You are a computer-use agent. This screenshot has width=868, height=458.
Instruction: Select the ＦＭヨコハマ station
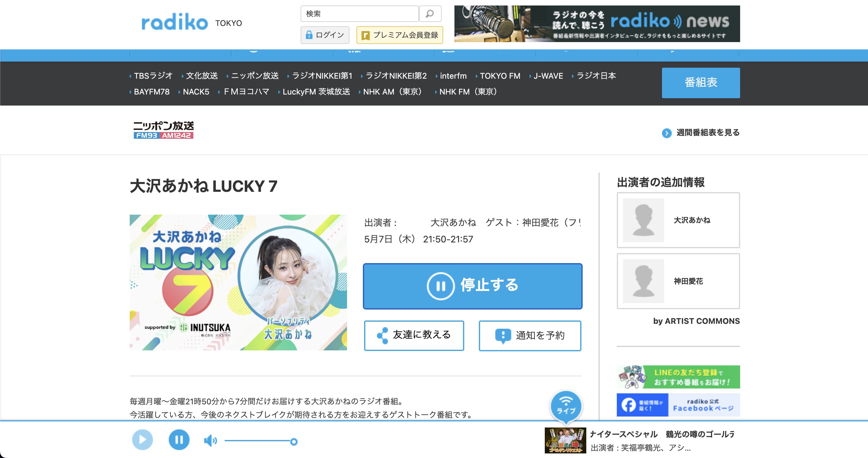coord(246,91)
